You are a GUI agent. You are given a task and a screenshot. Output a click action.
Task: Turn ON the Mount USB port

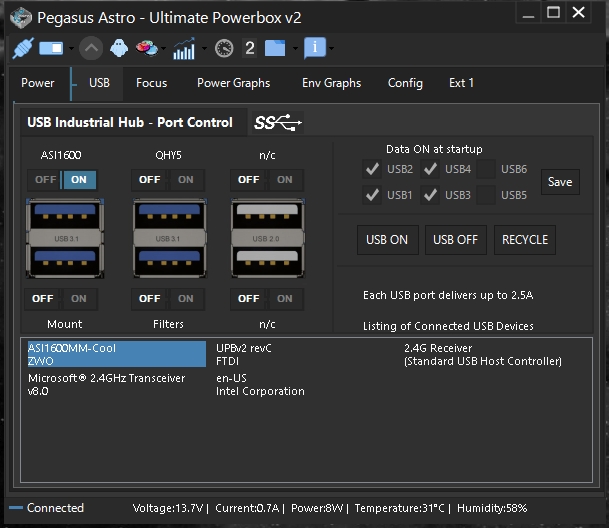[x=79, y=299]
